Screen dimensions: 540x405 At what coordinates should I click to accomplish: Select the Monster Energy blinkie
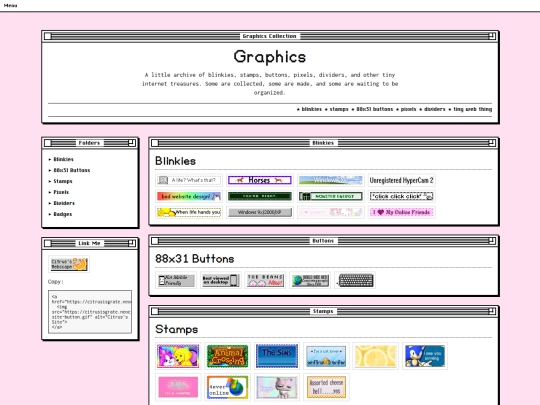[331, 196]
